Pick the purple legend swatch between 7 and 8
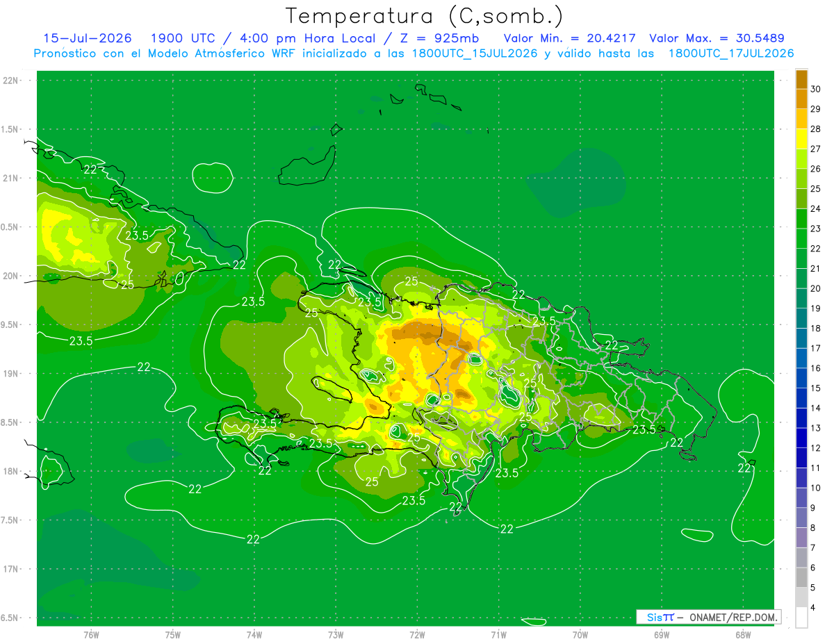 [801, 538]
